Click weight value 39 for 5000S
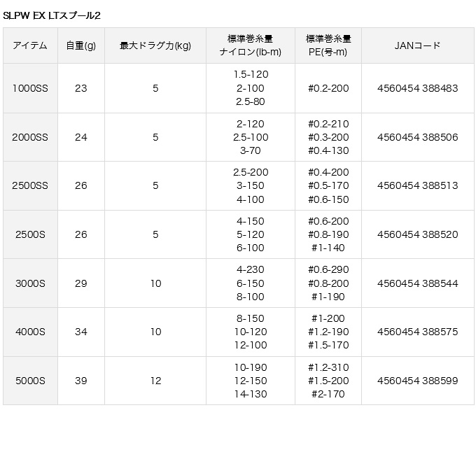This screenshot has height=466, width=476. 81,381
